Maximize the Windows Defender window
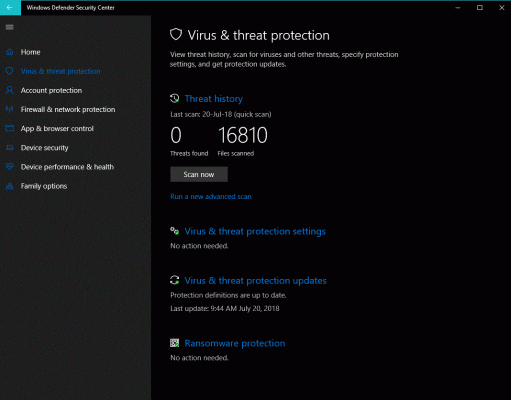 [x=480, y=8]
